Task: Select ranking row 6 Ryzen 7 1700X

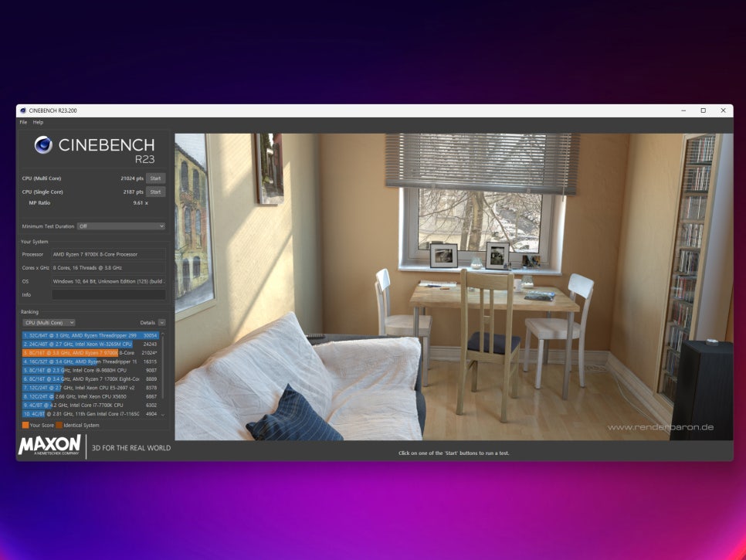Action: 90,379
